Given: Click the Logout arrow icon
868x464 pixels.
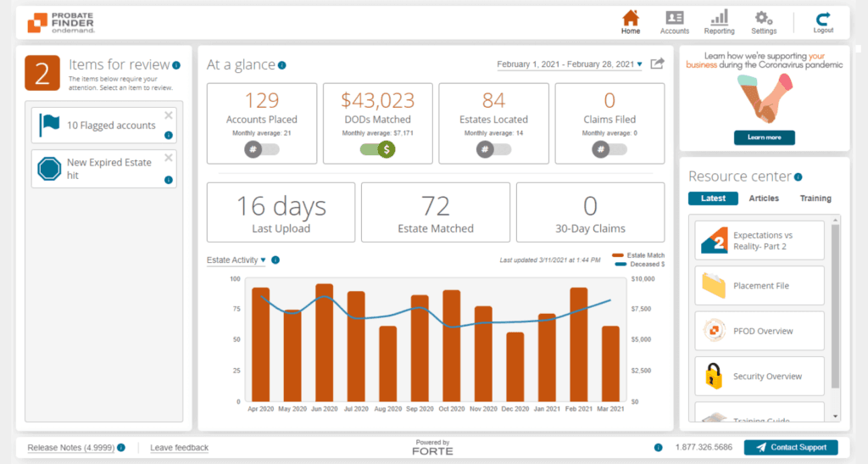Looking at the screenshot, I should point(823,19).
